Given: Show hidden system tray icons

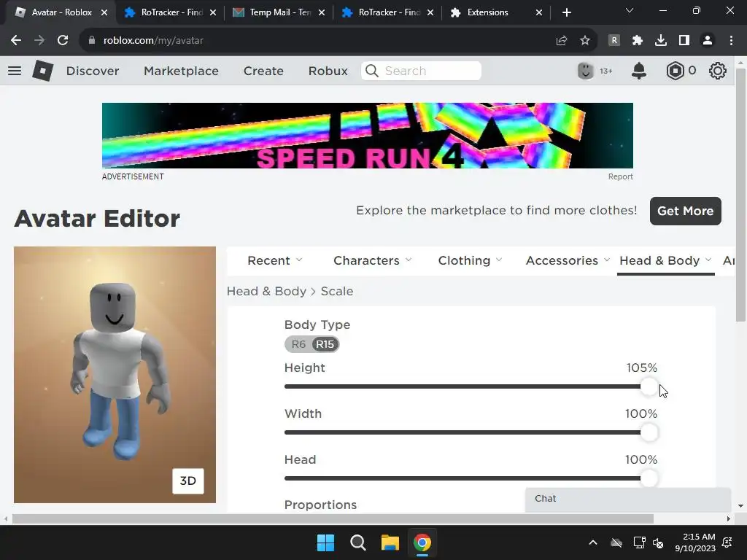Looking at the screenshot, I should click(593, 542).
